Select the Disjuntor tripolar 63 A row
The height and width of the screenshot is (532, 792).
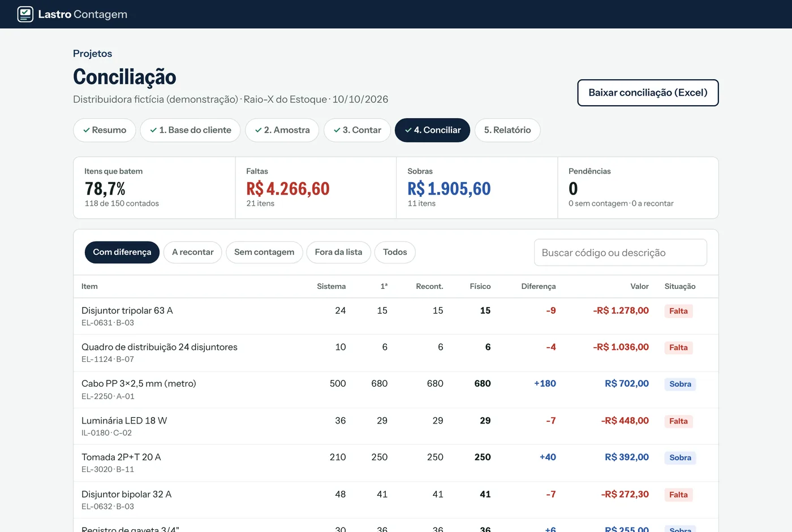(x=396, y=317)
